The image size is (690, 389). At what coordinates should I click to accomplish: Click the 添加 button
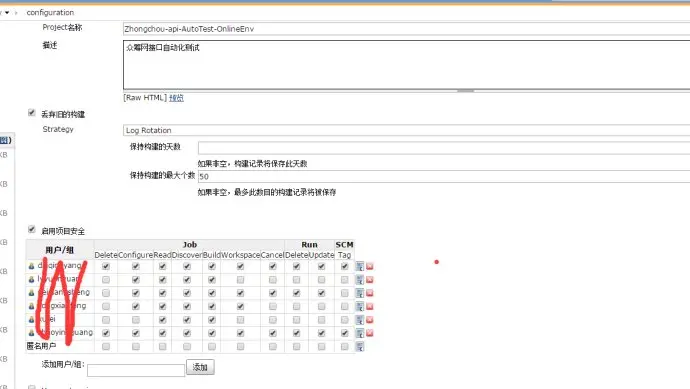(200, 367)
